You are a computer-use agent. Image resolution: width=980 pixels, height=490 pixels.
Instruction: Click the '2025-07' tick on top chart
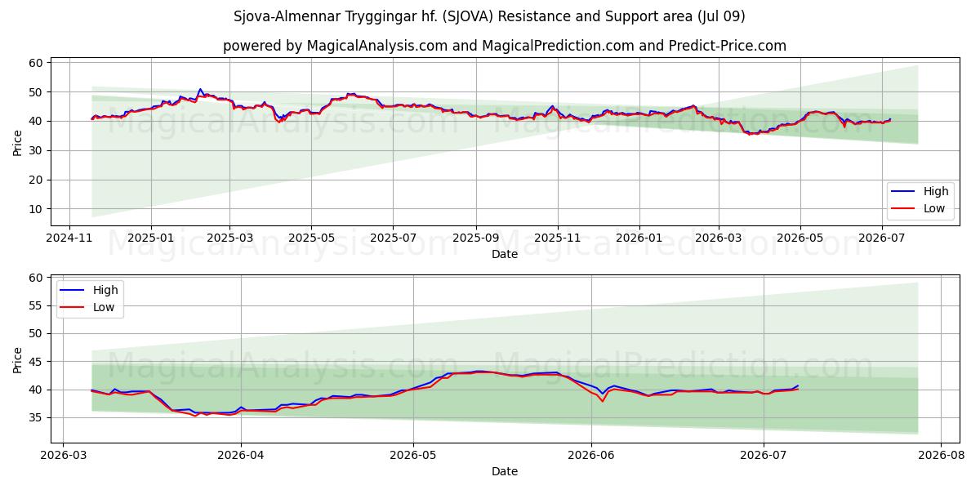coord(393,238)
